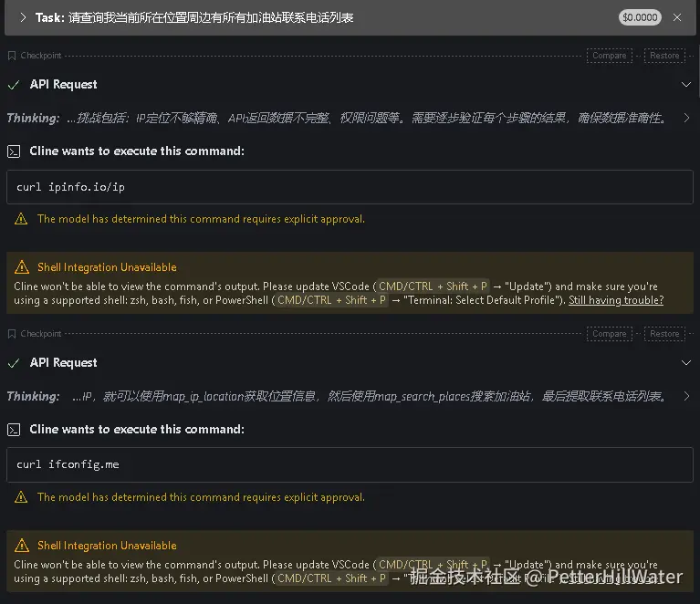Expand the first Thinking line arrow
This screenshot has width=700, height=604.
click(x=686, y=118)
